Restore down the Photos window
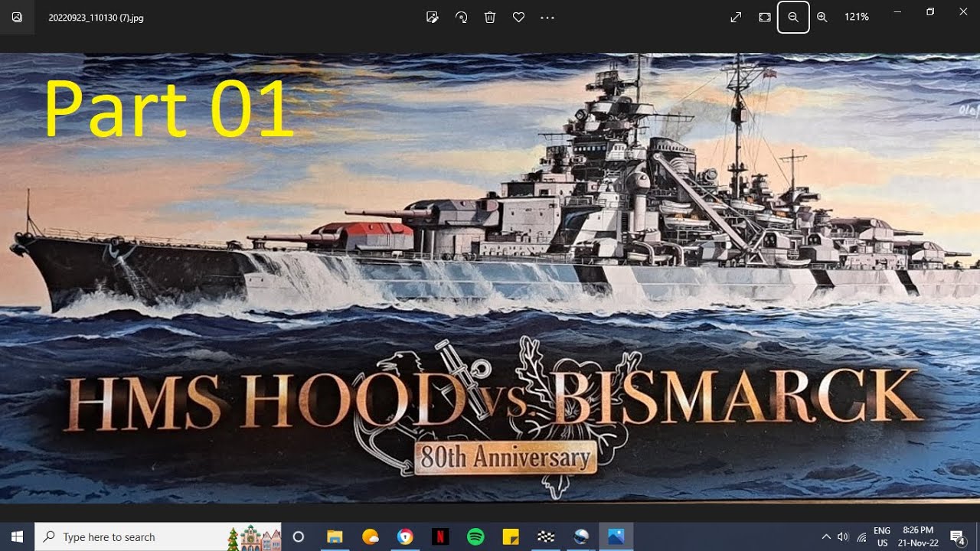 [930, 11]
